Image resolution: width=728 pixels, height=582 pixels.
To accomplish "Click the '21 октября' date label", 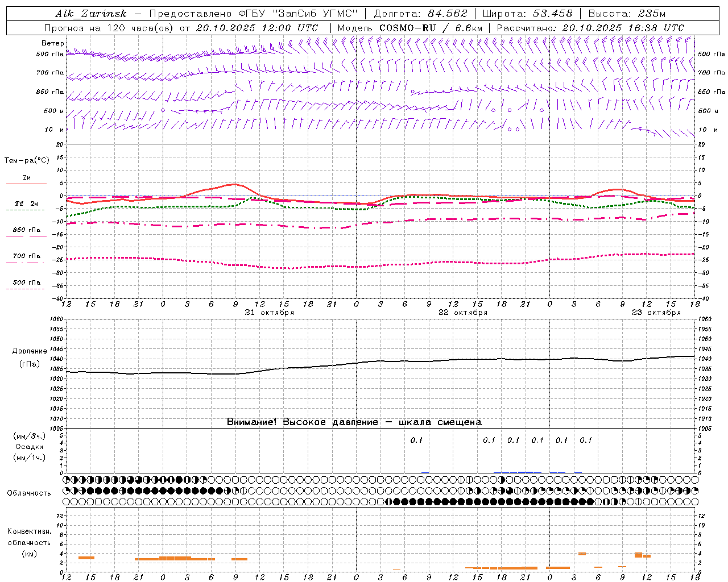I will 270,313.
